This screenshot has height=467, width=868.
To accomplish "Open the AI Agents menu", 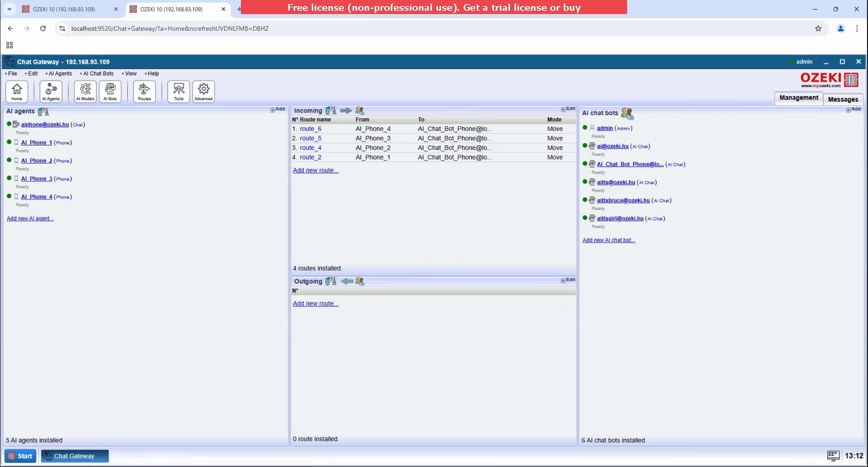I will tap(59, 73).
